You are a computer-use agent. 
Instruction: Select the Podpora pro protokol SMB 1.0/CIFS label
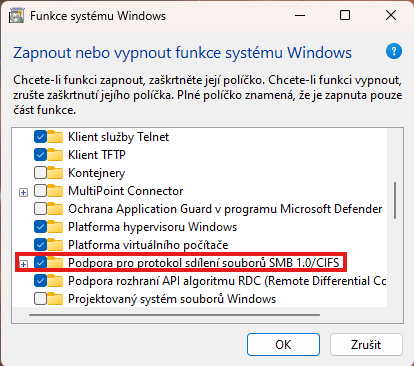pyautogui.click(x=204, y=263)
